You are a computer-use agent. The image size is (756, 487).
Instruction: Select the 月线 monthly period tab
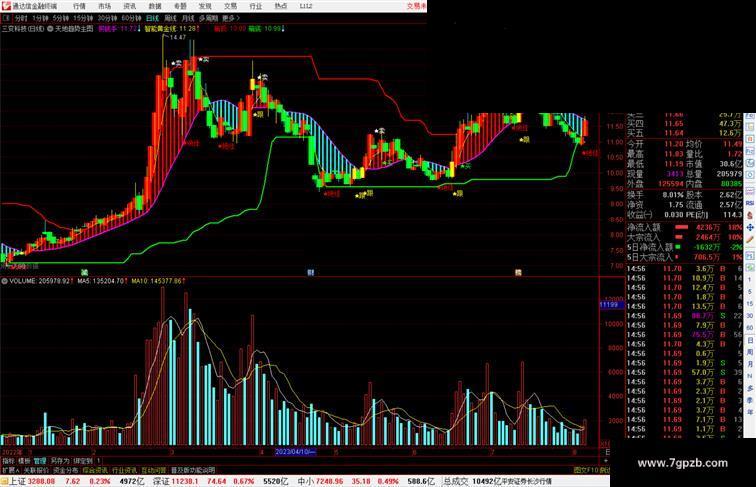click(188, 18)
